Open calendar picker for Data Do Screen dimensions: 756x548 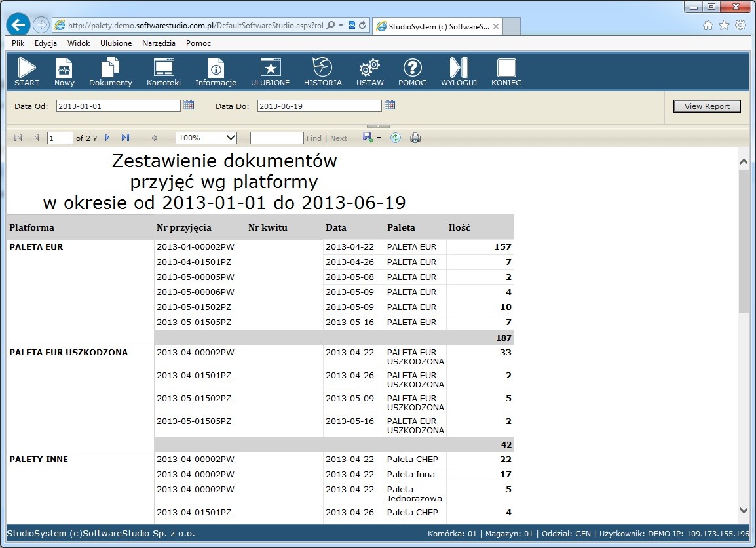tap(390, 105)
